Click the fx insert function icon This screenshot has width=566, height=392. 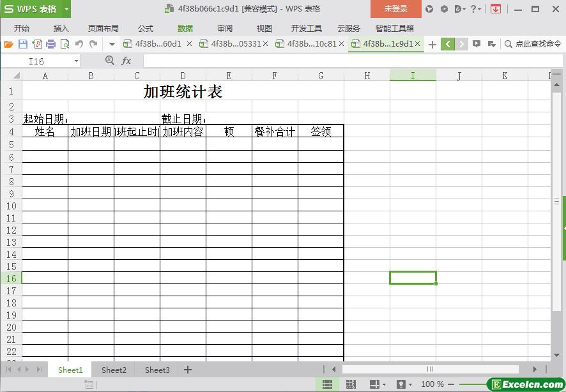126,61
